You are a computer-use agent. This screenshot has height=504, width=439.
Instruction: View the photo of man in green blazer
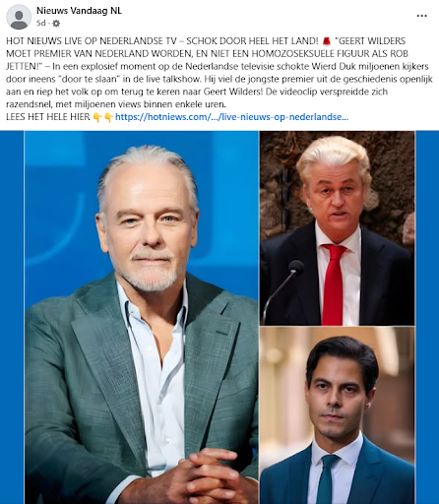tap(142, 317)
